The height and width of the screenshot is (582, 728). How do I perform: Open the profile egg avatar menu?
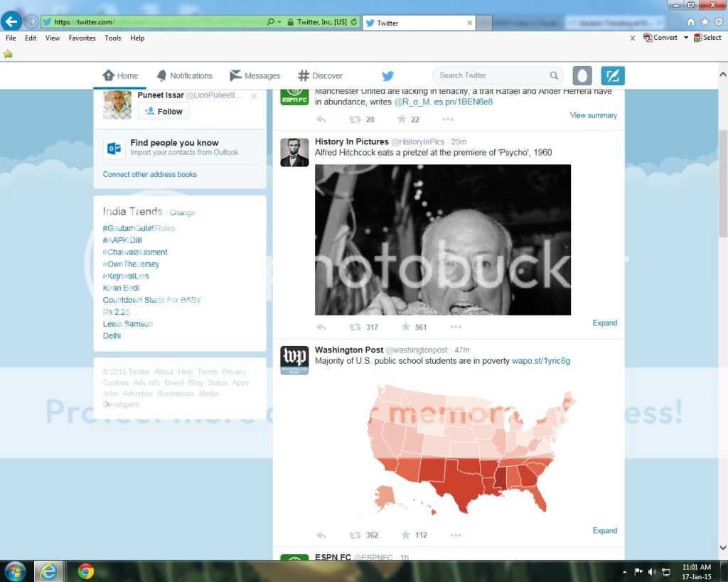(x=582, y=75)
